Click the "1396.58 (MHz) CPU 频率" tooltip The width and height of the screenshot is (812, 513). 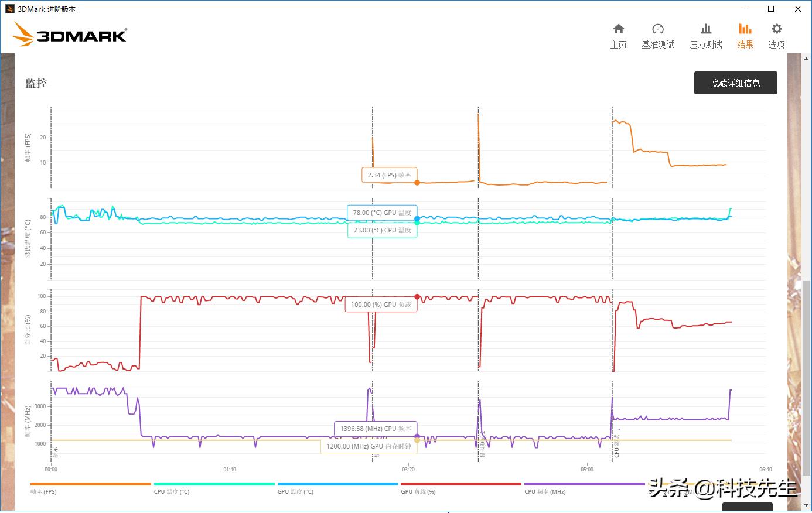coord(376,429)
